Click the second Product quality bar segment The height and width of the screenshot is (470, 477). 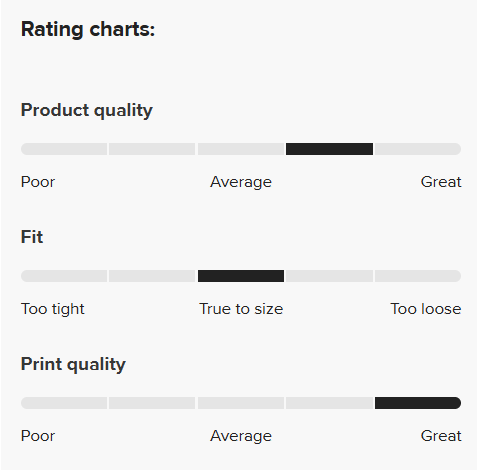tap(152, 149)
